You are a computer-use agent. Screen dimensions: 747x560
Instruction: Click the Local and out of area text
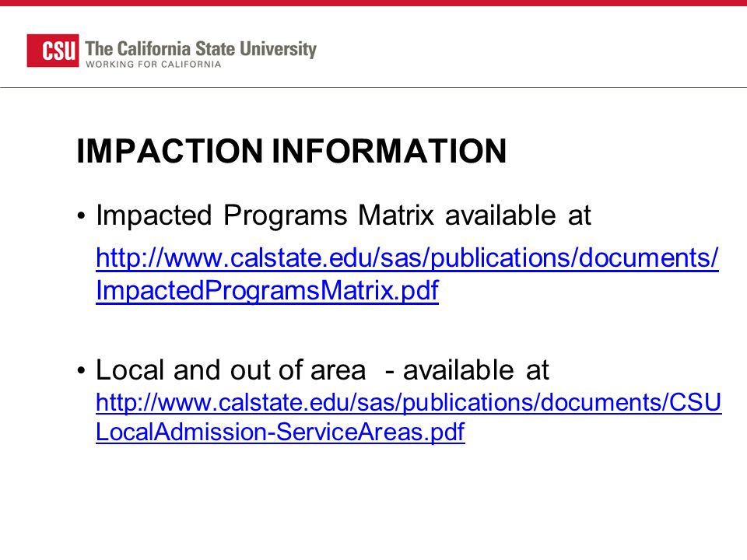tap(231, 370)
